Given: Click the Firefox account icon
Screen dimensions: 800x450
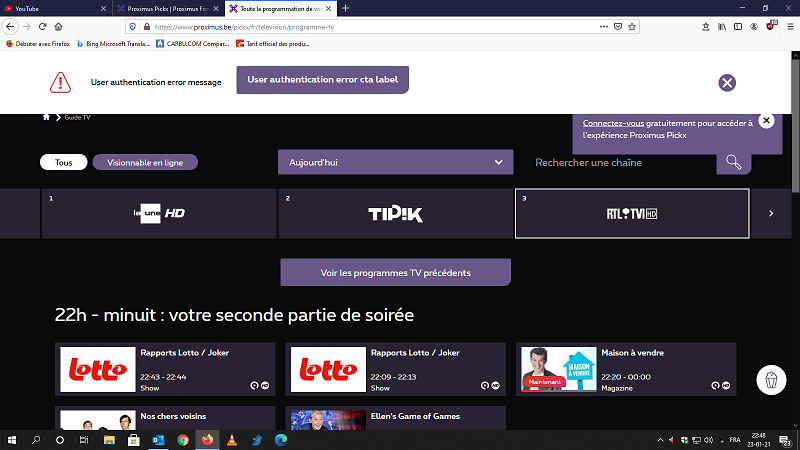Looking at the screenshot, I should [x=754, y=27].
